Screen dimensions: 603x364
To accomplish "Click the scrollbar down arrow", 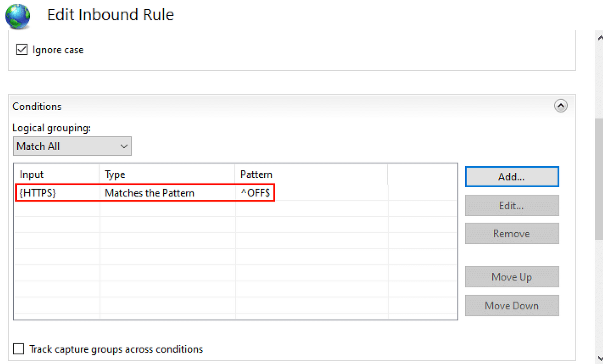I will pos(598,358).
